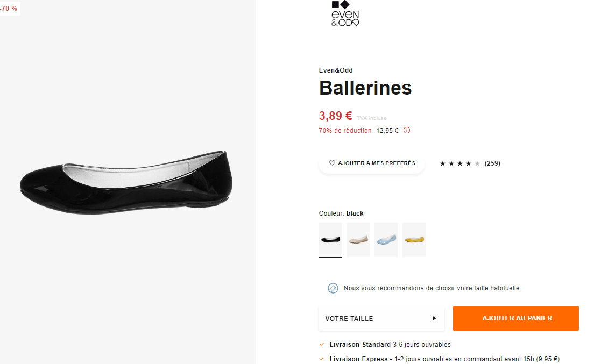
Task: Click the size recommendation info icon
Action: [333, 288]
